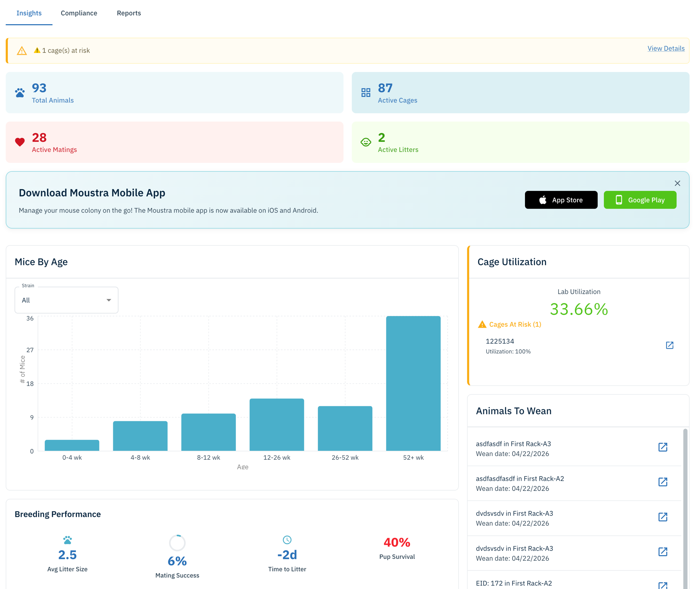Open EID: 172 record via external link icon
Viewport: 700px width, 589px height.
point(663,585)
